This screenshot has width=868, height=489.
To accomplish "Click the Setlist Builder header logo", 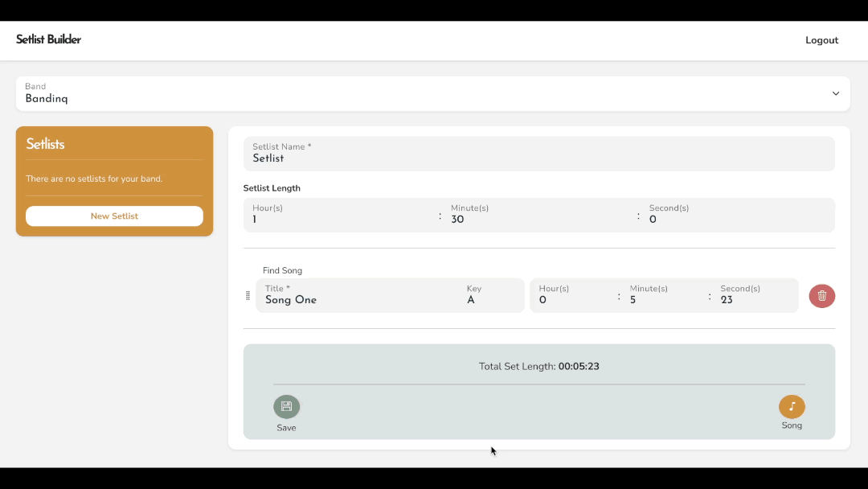I will pos(48,39).
